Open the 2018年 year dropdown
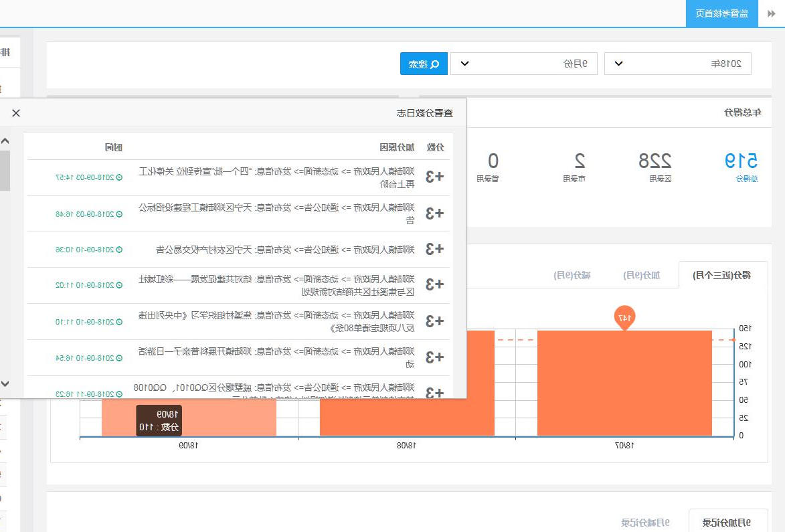 pyautogui.click(x=677, y=64)
